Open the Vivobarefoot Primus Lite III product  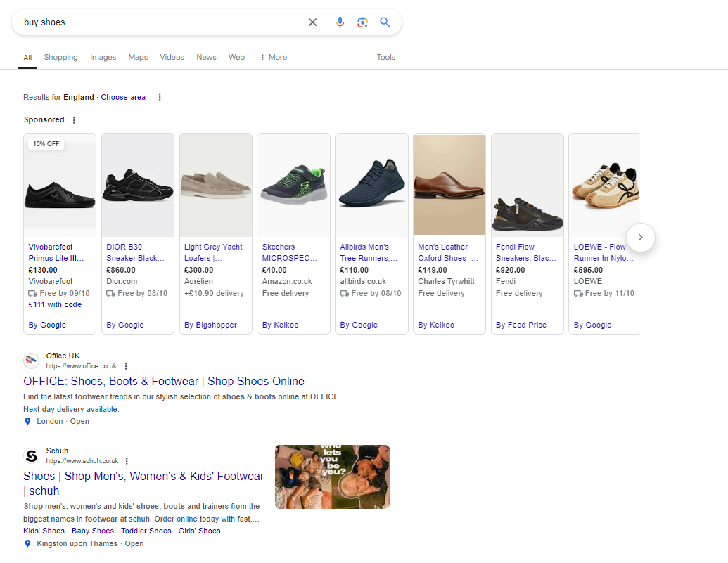coord(56,252)
